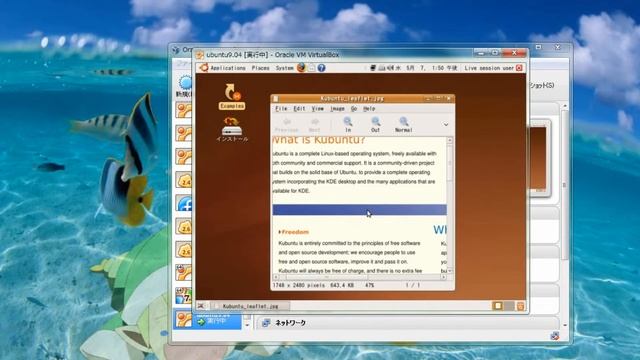
Task: Click the Next image toolbar button
Action: point(315,124)
